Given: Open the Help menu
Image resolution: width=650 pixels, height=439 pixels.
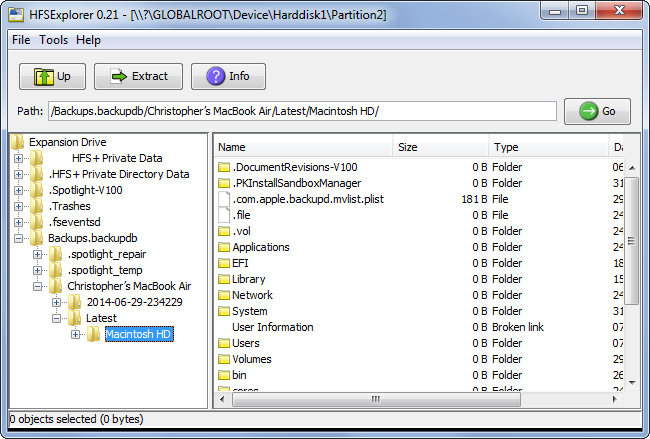Looking at the screenshot, I should click(x=88, y=40).
